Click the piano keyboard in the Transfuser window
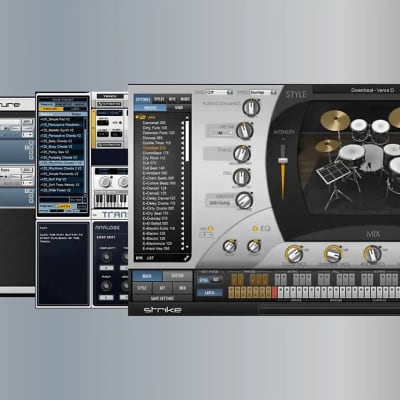 pos(111,201)
